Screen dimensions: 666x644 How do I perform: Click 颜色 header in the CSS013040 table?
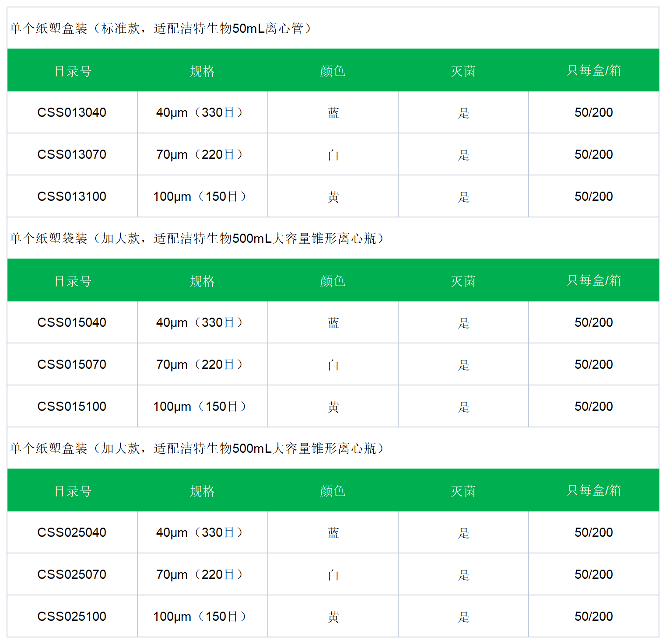(x=333, y=71)
